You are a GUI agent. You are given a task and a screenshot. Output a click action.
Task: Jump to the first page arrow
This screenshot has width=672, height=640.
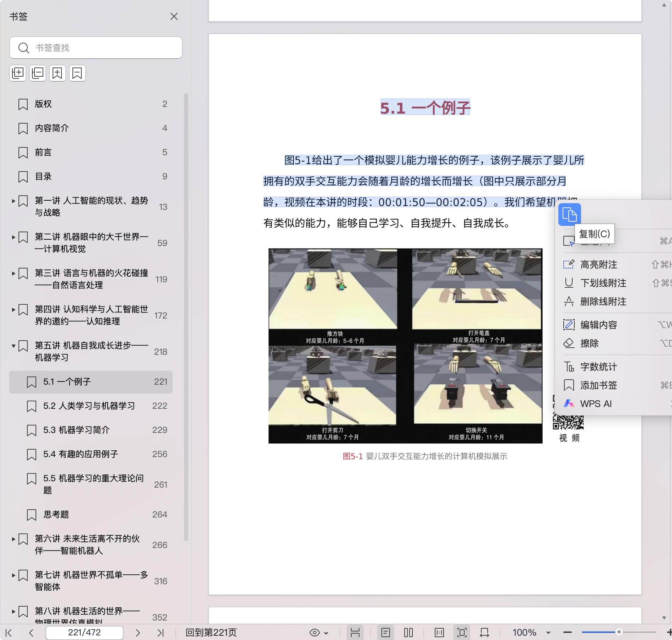coord(9,633)
